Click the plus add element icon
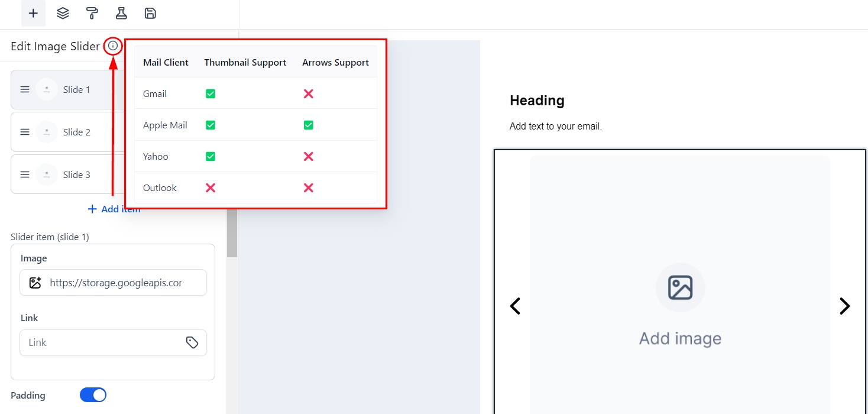Image resolution: width=868 pixels, height=414 pixels. coord(33,13)
